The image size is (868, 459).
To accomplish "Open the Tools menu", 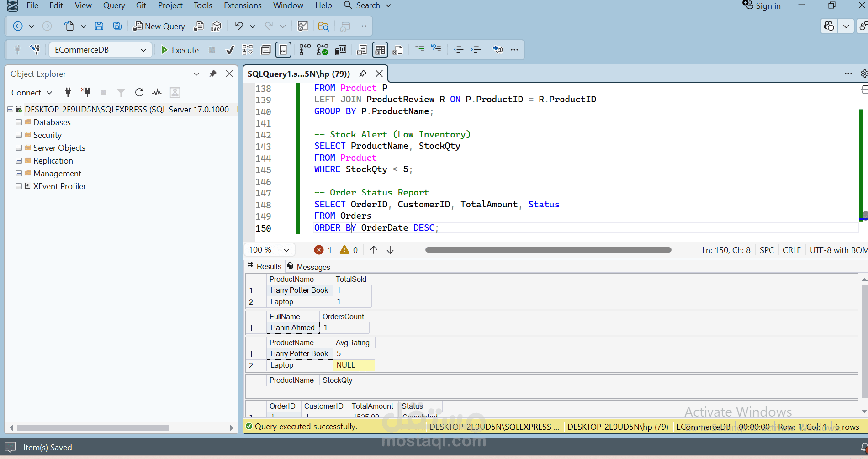I will pyautogui.click(x=203, y=5).
